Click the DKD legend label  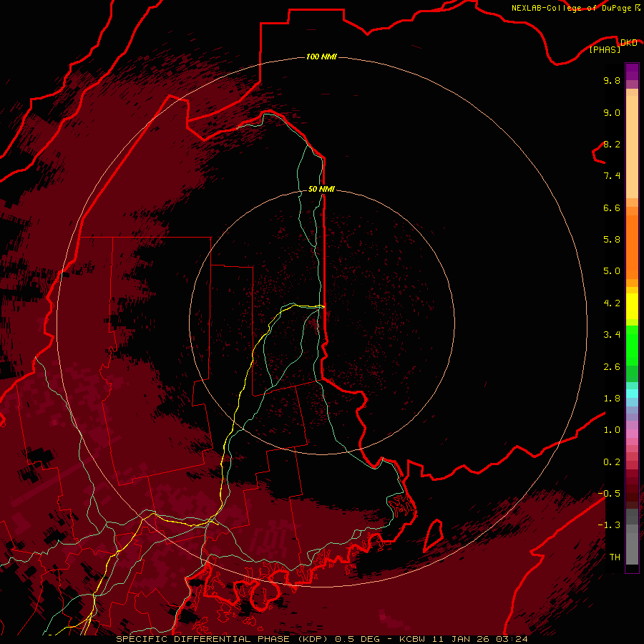628,42
